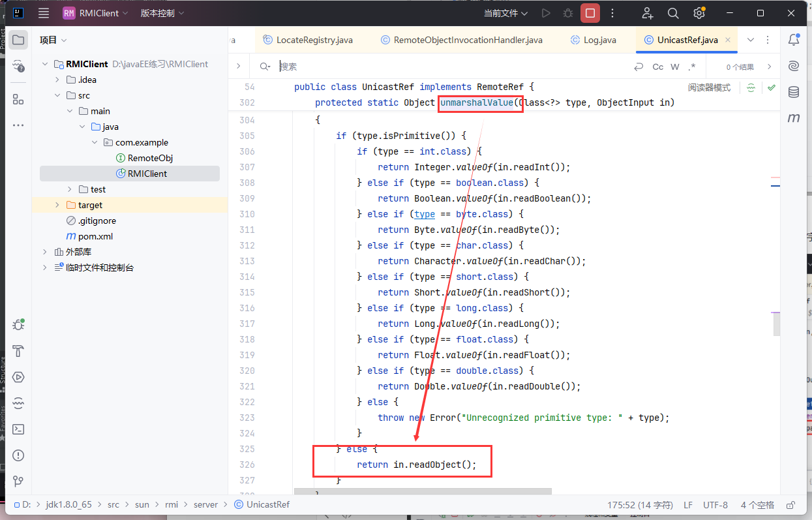This screenshot has width=812, height=520.
Task: Enable regex search option
Action: (692, 67)
